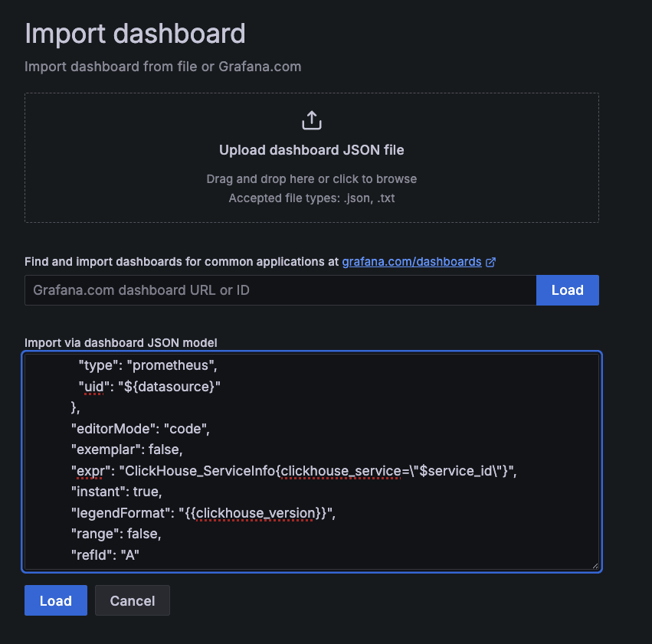Cancel the dashboard import
Viewport: 652px width, 644px height.
click(132, 601)
